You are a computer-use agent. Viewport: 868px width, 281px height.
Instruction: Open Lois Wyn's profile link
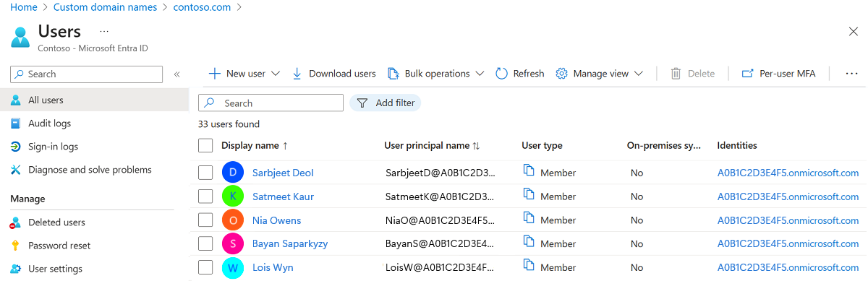(x=273, y=267)
